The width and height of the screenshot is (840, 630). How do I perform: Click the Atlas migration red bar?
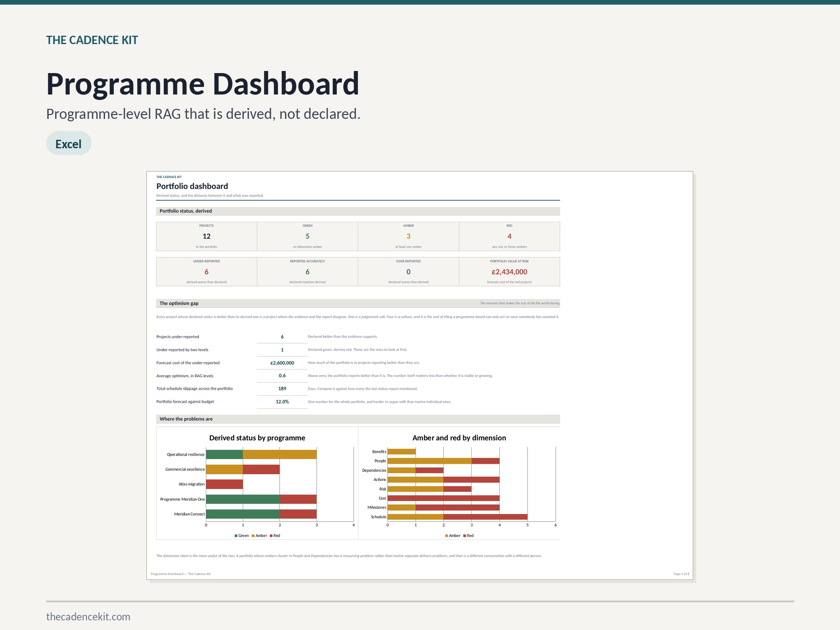click(224, 484)
